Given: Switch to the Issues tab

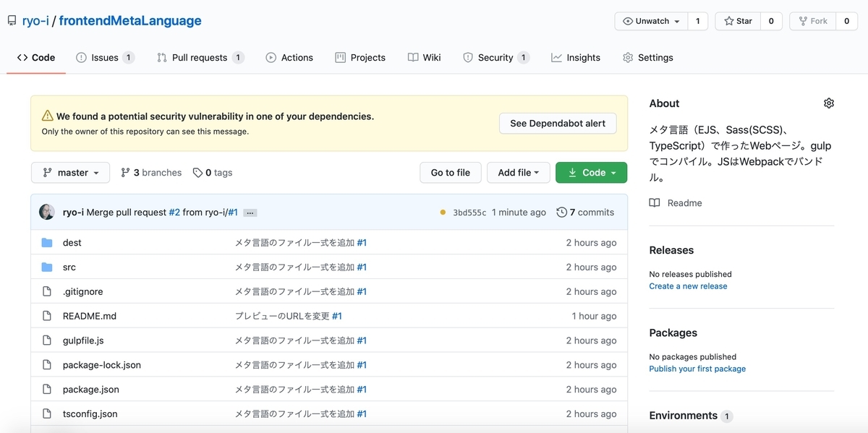Looking at the screenshot, I should coord(106,57).
